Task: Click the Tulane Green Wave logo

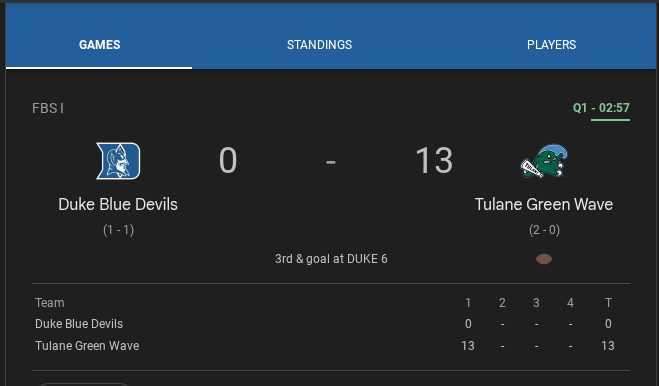Action: tap(544, 161)
